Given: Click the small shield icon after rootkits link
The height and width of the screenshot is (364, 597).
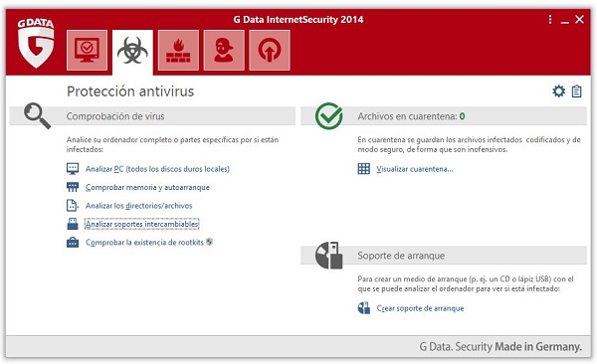Looking at the screenshot, I should coord(209,242).
